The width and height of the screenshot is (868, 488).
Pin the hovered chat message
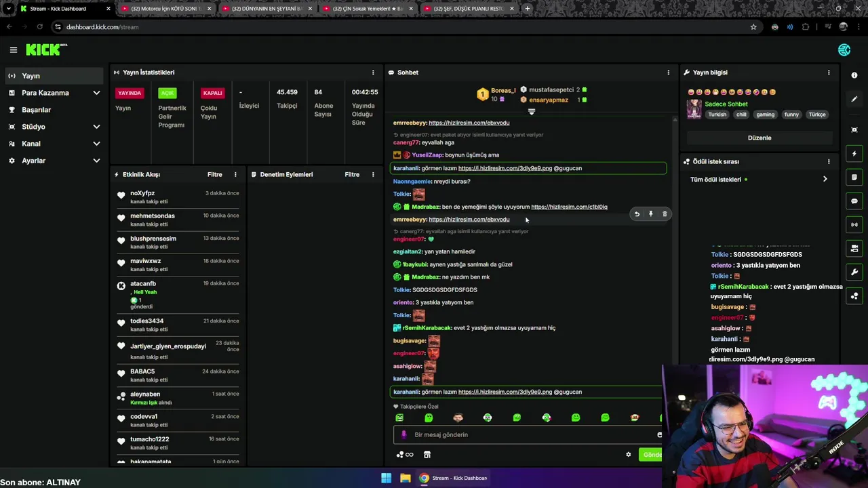pyautogui.click(x=650, y=214)
